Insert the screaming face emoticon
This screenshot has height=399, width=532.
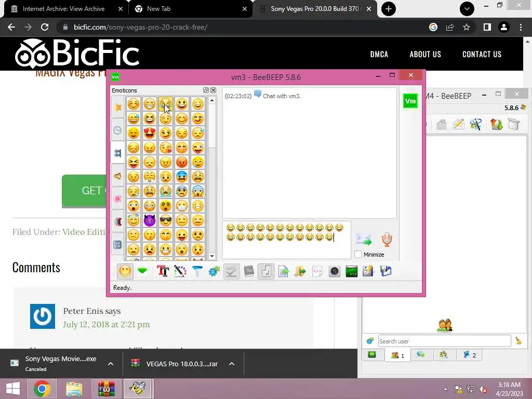(198, 191)
